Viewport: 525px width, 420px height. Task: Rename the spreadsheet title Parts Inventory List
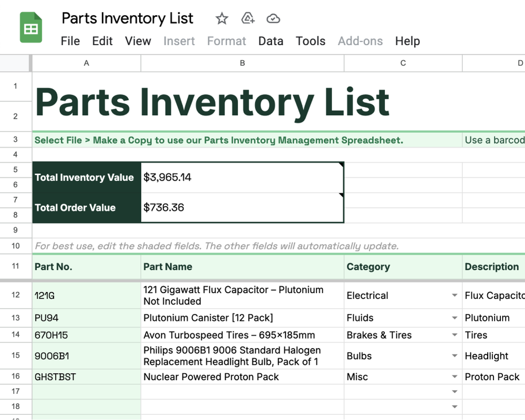point(127,18)
